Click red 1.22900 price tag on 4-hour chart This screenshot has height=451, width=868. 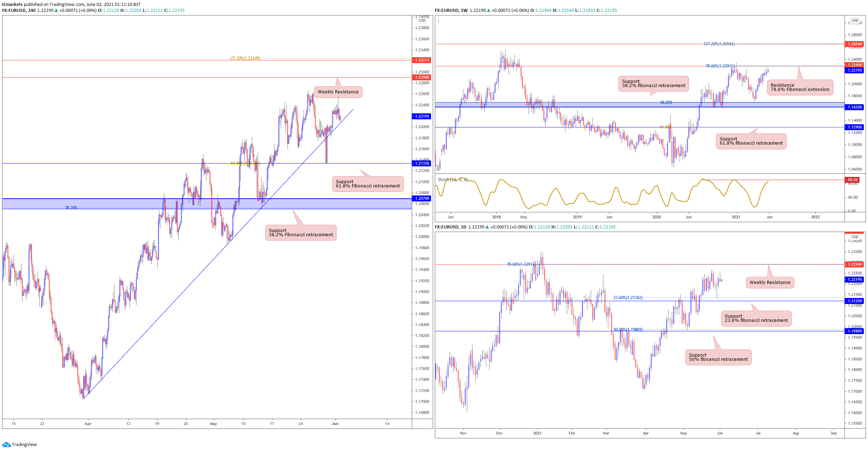(421, 78)
